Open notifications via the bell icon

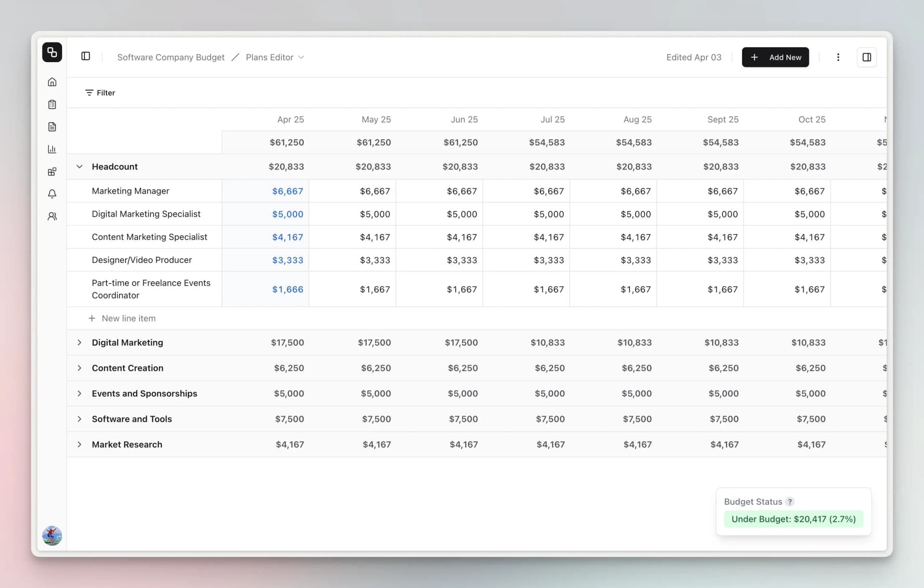pyautogui.click(x=52, y=194)
